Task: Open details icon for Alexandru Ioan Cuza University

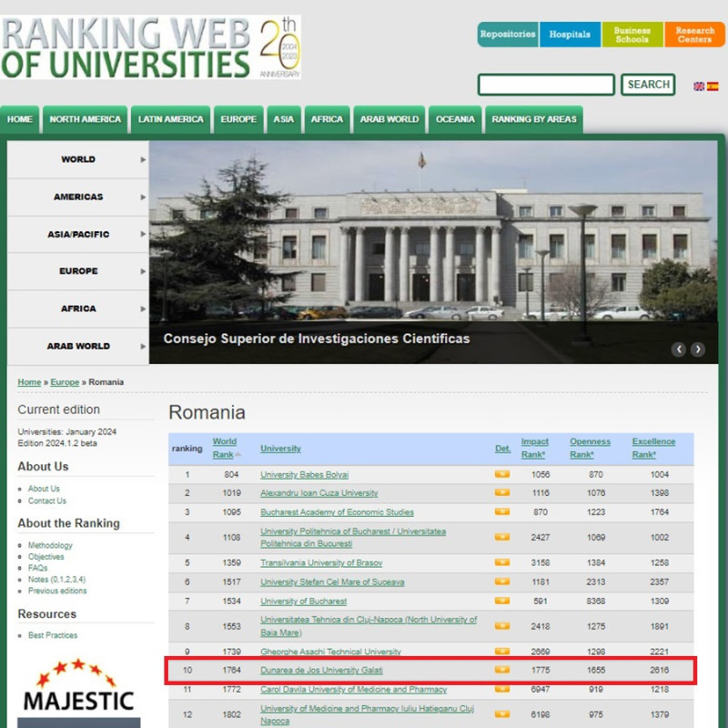Action: tap(502, 492)
